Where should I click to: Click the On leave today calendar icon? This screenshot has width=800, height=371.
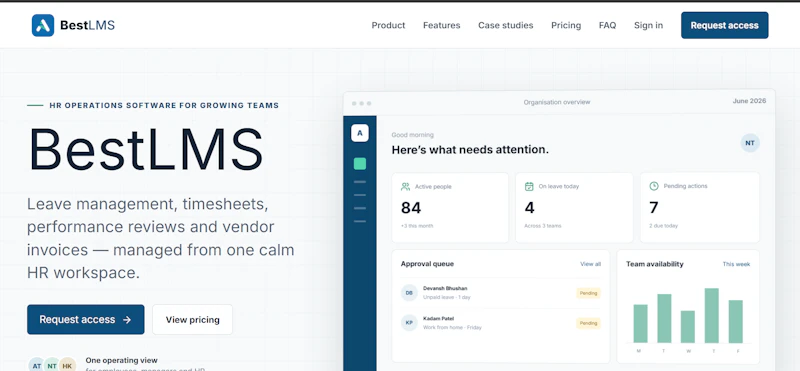pyautogui.click(x=529, y=186)
